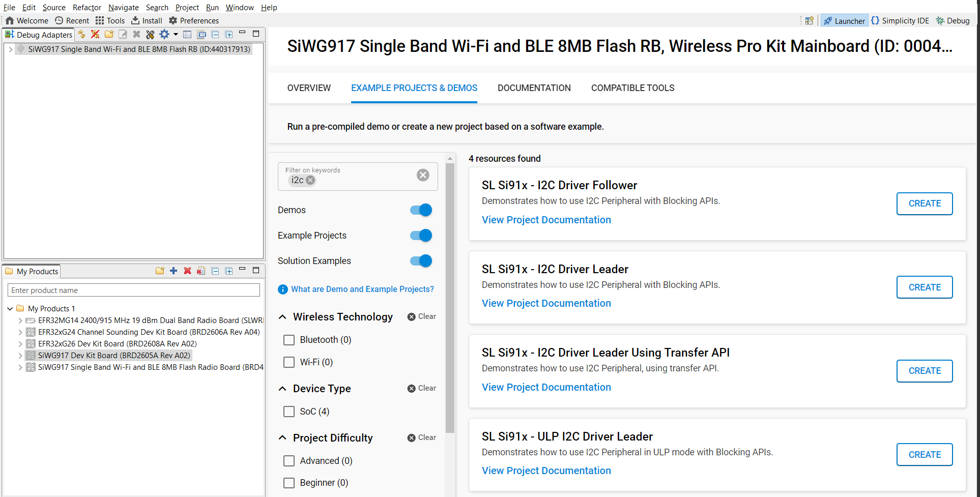
Task: Open the Project menu
Action: pos(187,7)
